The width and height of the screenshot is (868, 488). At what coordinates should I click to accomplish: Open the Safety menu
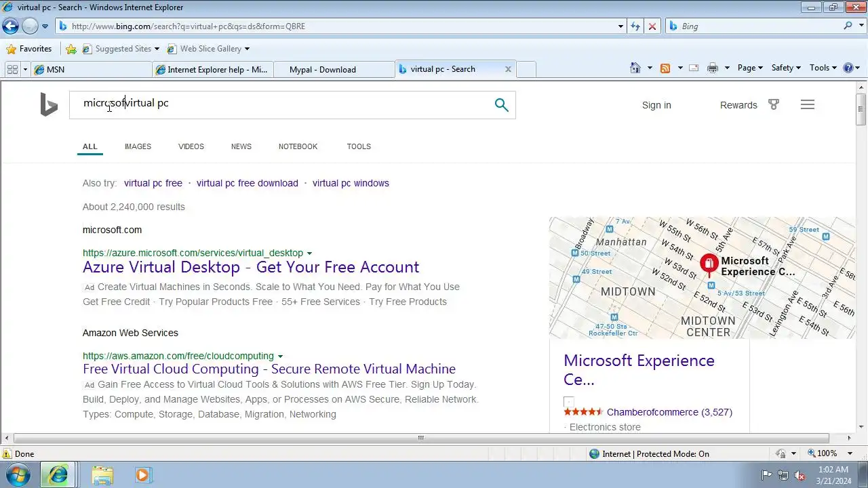786,68
